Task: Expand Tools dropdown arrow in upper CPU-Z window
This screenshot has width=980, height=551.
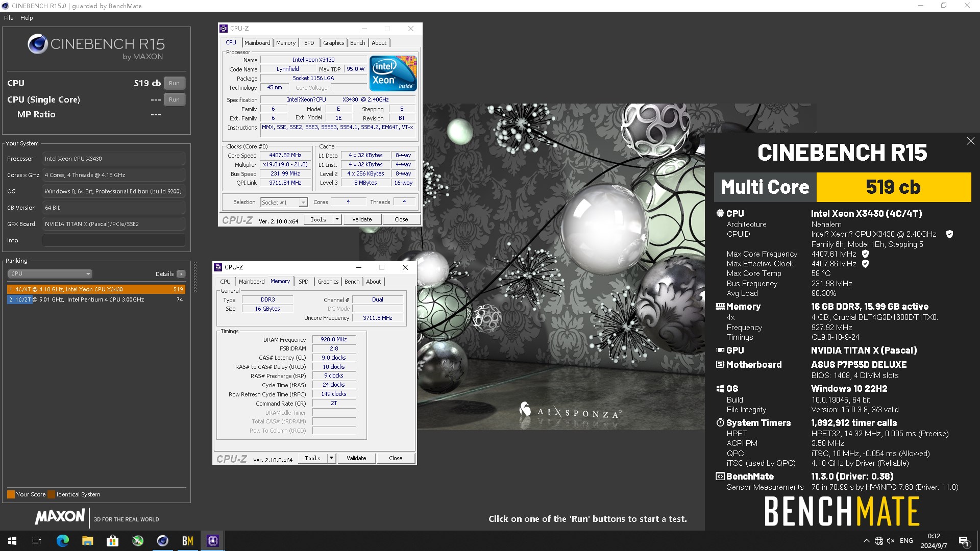Action: coord(337,219)
